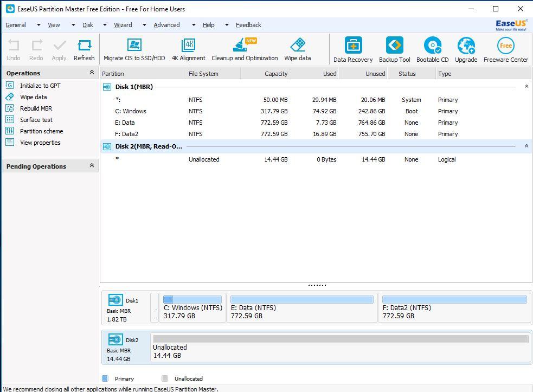Image resolution: width=533 pixels, height=392 pixels.
Task: Click the Unallocated legend color swatch
Action: coord(165,378)
